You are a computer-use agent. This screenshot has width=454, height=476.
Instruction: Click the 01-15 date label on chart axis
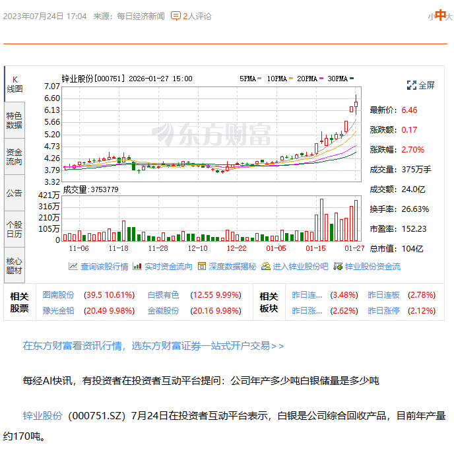tap(315, 248)
